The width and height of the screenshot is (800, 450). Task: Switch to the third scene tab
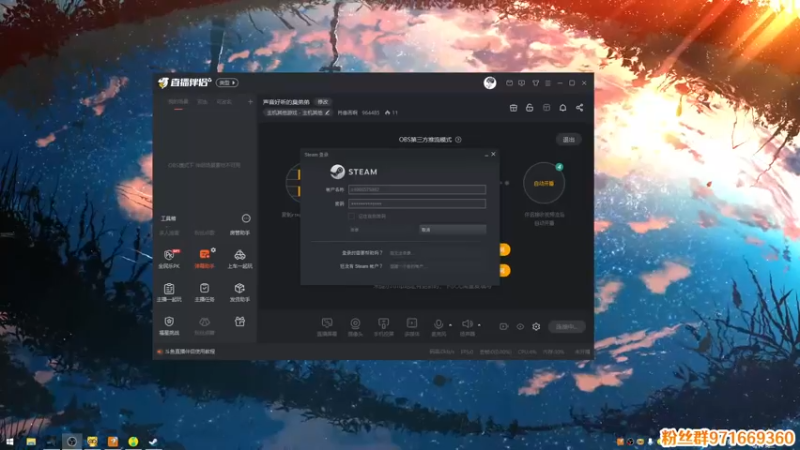click(224, 102)
